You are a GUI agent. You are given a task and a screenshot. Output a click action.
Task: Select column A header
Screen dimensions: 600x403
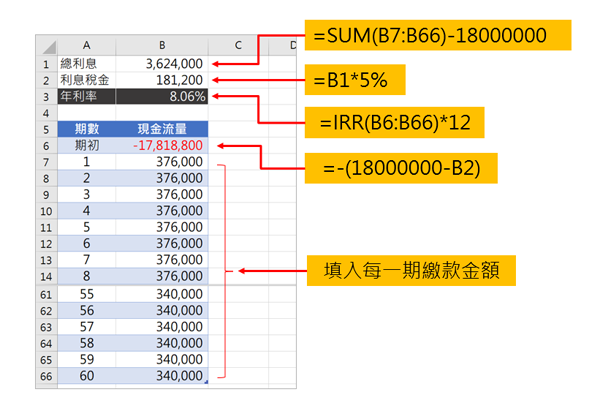point(86,46)
